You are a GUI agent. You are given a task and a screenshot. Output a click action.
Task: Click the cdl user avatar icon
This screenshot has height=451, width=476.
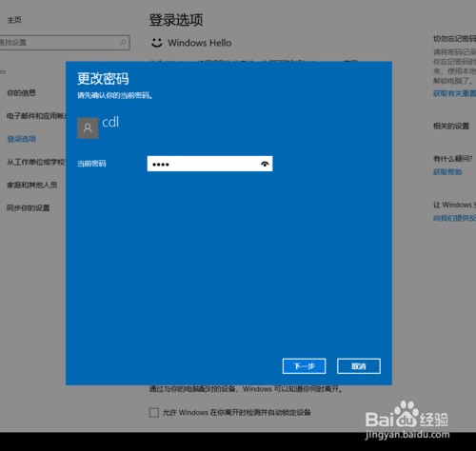click(x=88, y=128)
